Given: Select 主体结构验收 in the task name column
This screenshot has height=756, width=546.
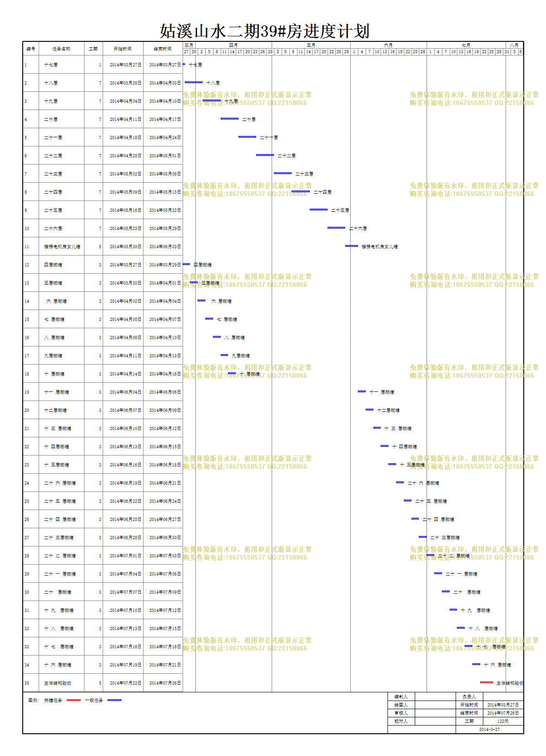Looking at the screenshot, I should pos(58,683).
